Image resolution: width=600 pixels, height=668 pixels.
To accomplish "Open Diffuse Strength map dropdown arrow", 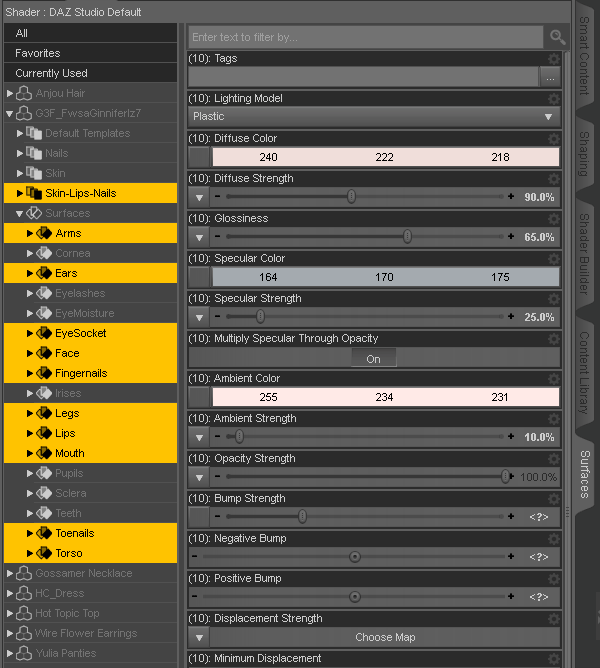I will [x=199, y=197].
